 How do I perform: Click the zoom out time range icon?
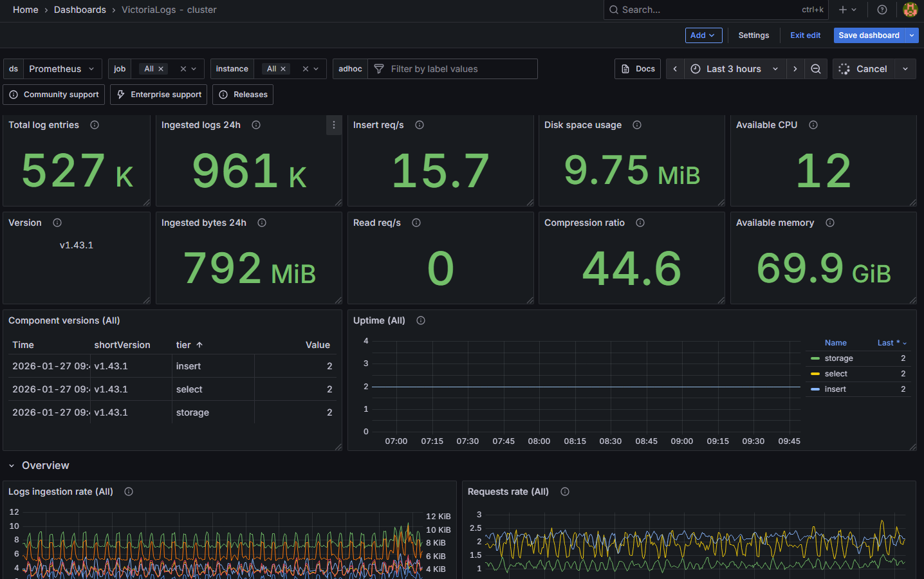click(x=815, y=69)
